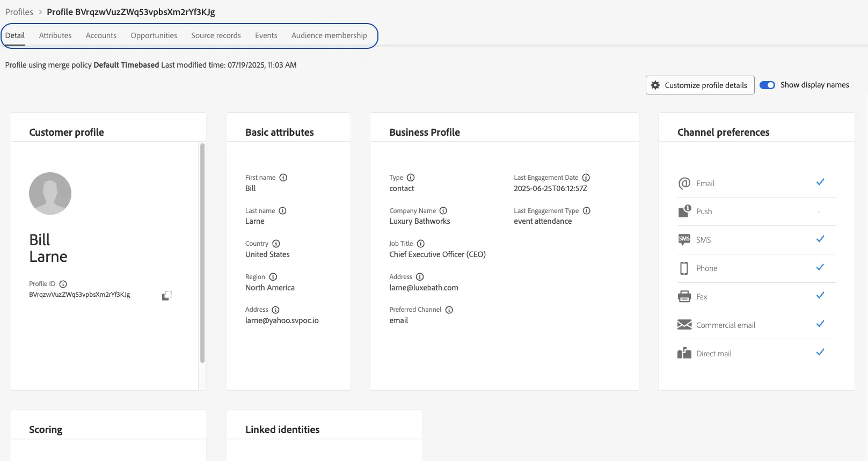Click the Phone channel icon
868x461 pixels.
(684, 268)
